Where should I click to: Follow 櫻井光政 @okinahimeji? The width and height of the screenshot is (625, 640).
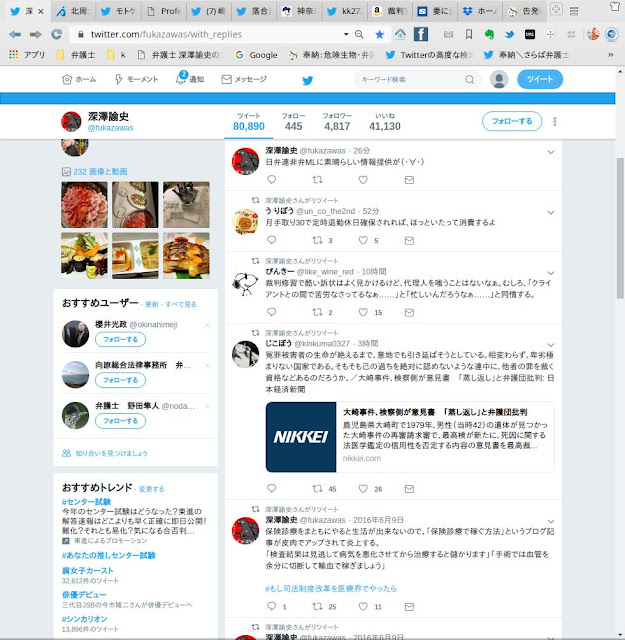tap(120, 339)
